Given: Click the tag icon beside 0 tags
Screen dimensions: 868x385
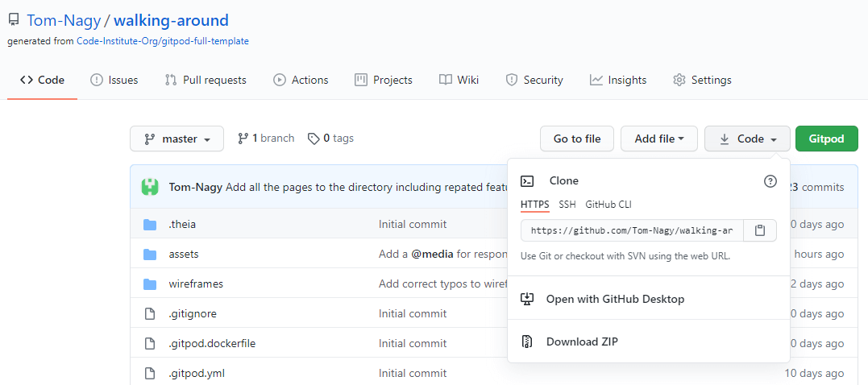Looking at the screenshot, I should [x=314, y=139].
